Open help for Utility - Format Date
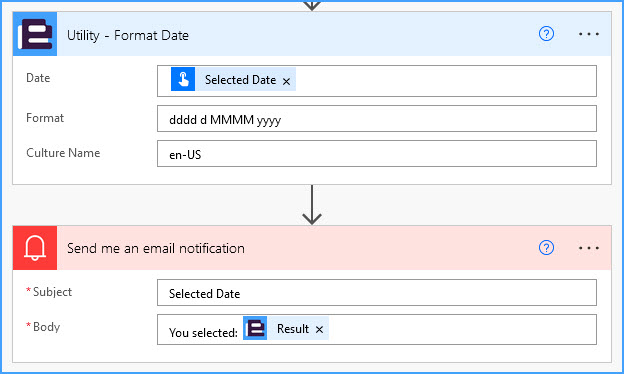Image resolution: width=624 pixels, height=374 pixels. tap(546, 34)
